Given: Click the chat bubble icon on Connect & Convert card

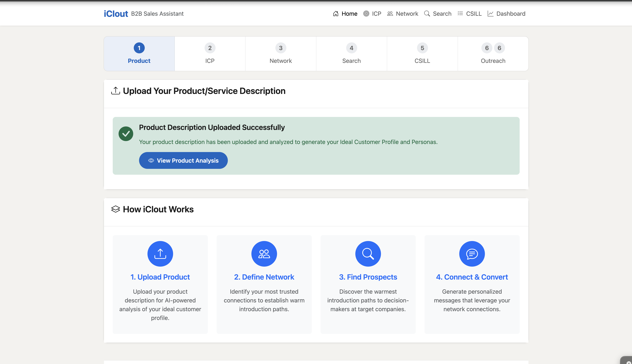Looking at the screenshot, I should pos(471,253).
